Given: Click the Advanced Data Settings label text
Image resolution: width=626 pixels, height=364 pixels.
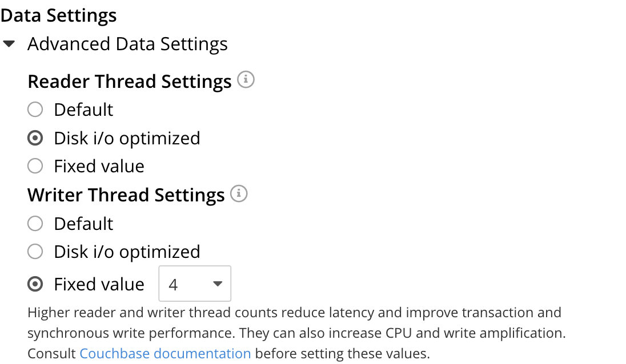Looking at the screenshot, I should (127, 44).
